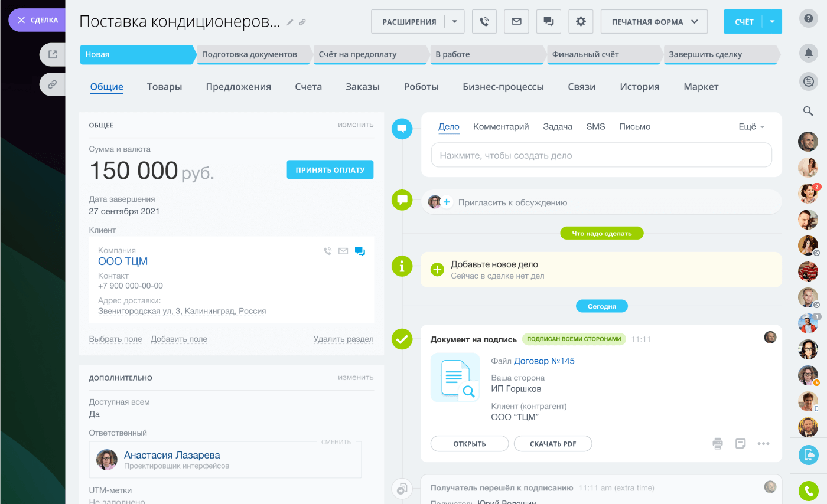Image resolution: width=827 pixels, height=504 pixels.
Task: Click the Скачать PDF button
Action: click(552, 444)
